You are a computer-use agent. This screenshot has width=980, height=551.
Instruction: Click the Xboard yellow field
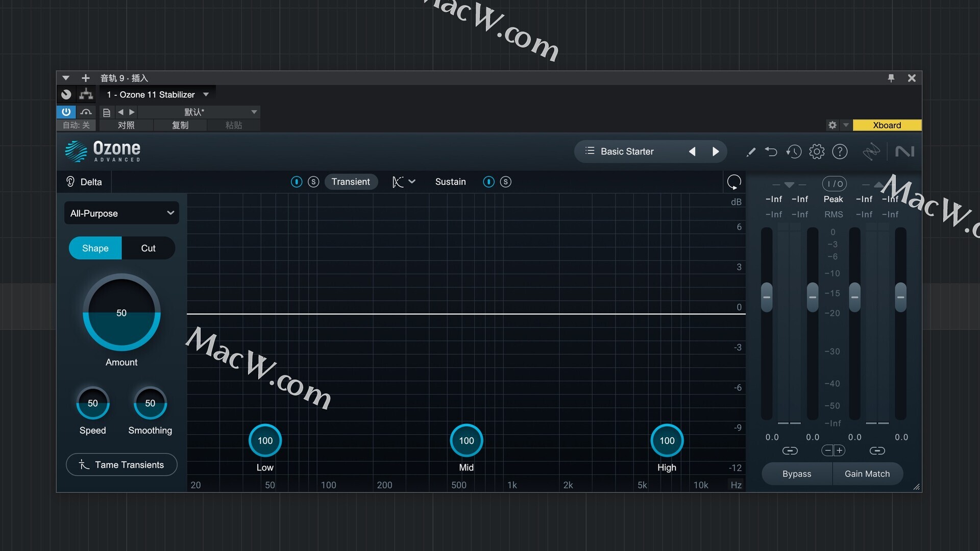coord(887,125)
